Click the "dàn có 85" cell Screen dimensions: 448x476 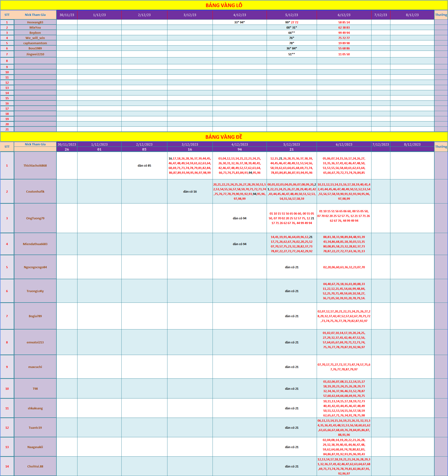click(144, 165)
